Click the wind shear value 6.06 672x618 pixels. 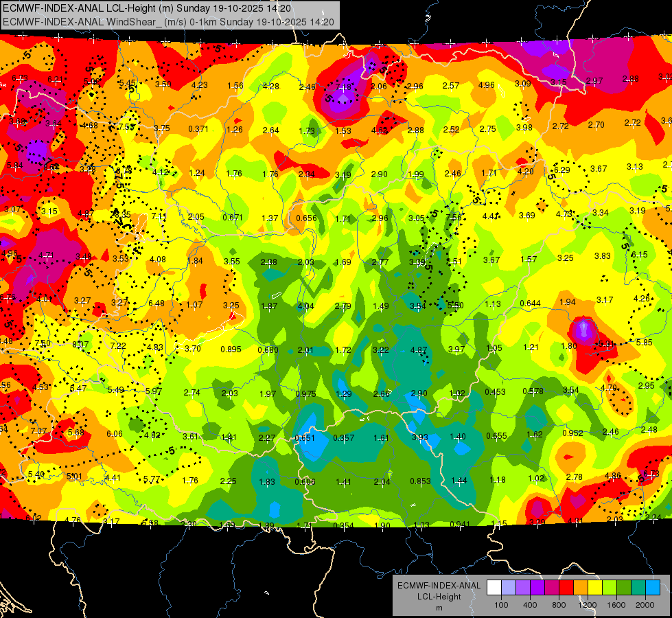(x=115, y=433)
